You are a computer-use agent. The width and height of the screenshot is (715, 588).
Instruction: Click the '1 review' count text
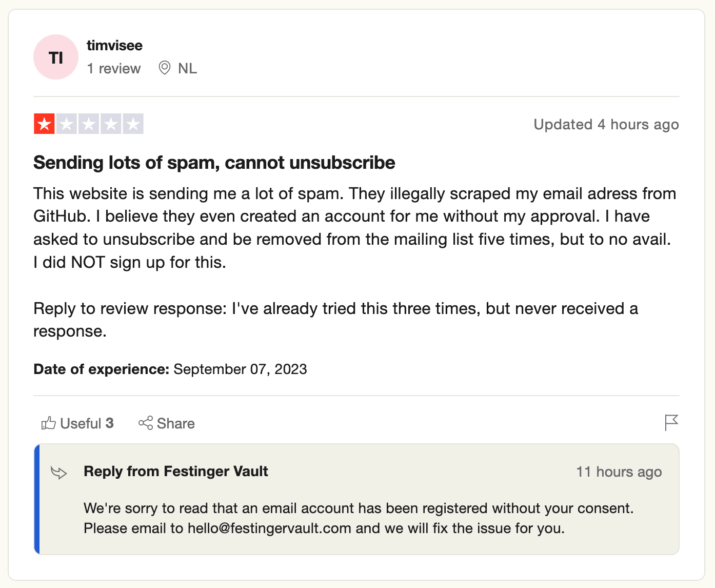point(114,68)
